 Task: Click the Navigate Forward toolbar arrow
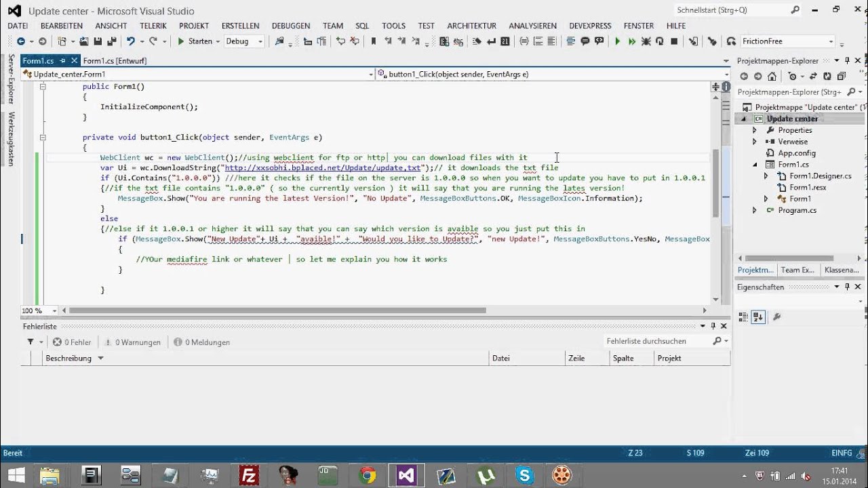42,41
